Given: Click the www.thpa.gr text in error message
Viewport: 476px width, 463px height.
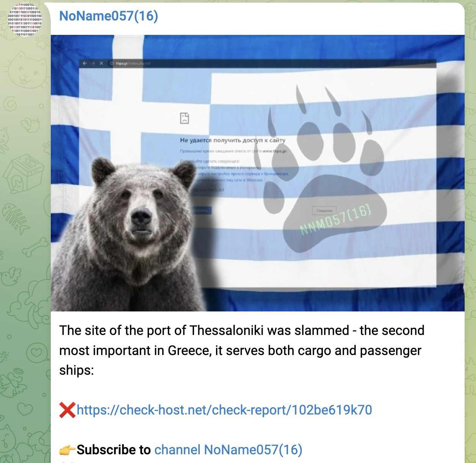Looking at the screenshot, I should click(275, 151).
